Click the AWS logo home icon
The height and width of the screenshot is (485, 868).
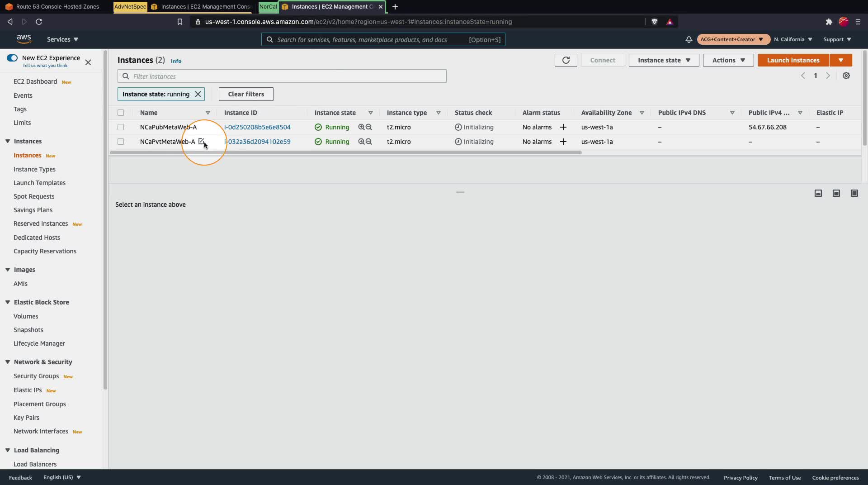coord(24,39)
